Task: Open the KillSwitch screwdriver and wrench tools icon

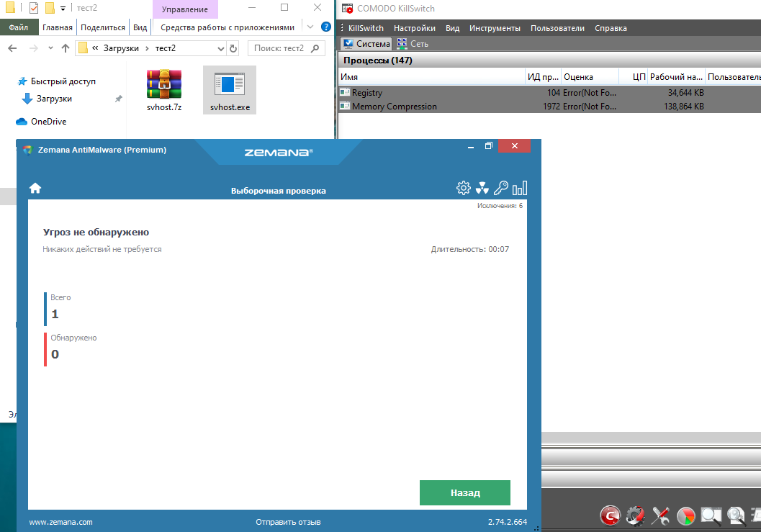Action: tap(660, 515)
